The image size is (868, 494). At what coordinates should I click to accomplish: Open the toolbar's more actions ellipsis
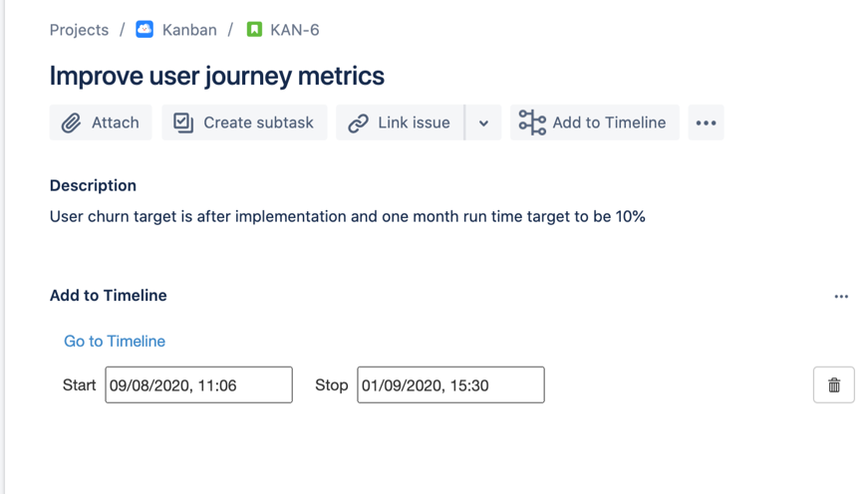click(706, 123)
